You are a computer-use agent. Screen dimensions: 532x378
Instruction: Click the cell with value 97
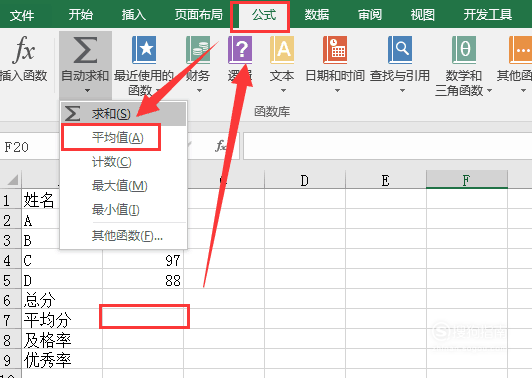point(143,260)
